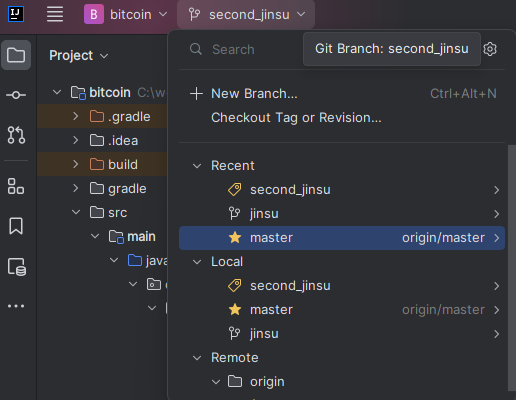Expand the .gradle folder
Image resolution: width=516 pixels, height=400 pixels.
coord(76,116)
